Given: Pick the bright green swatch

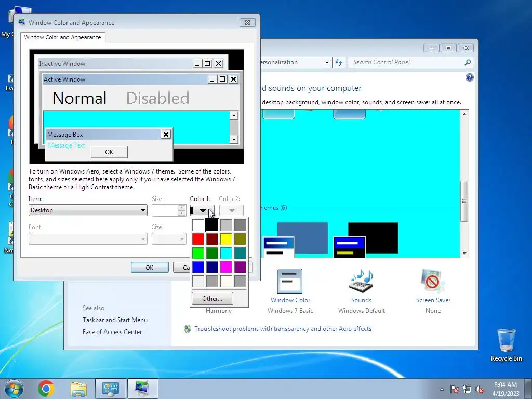Looking at the screenshot, I should pos(198,253).
